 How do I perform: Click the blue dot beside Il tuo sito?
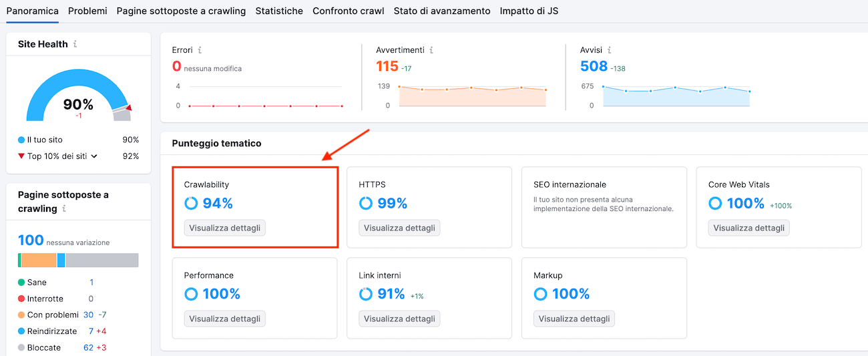(x=21, y=140)
